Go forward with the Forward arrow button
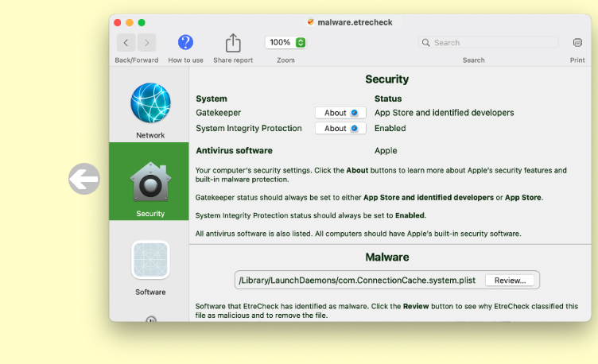598x364 pixels. tap(146, 43)
